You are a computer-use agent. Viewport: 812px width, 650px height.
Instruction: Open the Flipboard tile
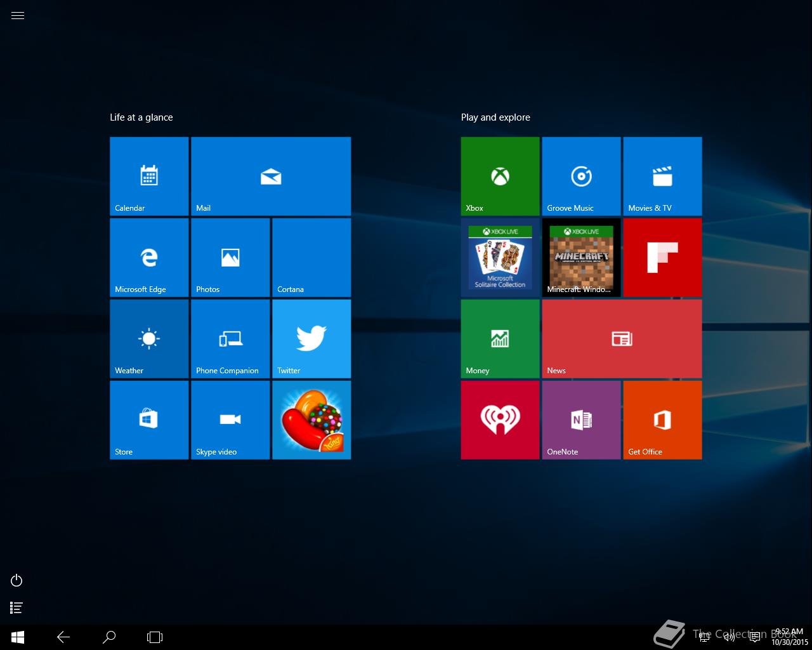pyautogui.click(x=663, y=258)
